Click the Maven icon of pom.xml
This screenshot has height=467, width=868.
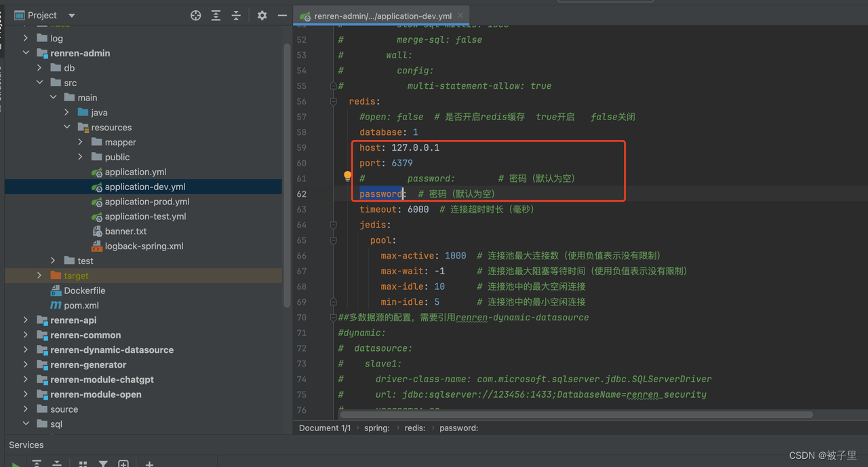tap(56, 305)
